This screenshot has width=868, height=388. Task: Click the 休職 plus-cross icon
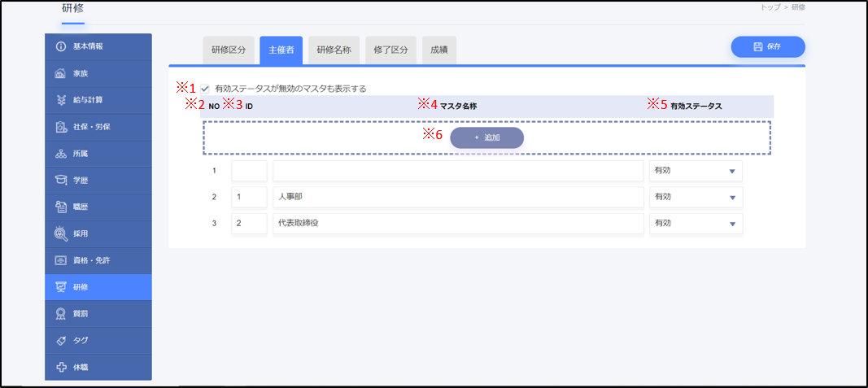[x=61, y=368]
